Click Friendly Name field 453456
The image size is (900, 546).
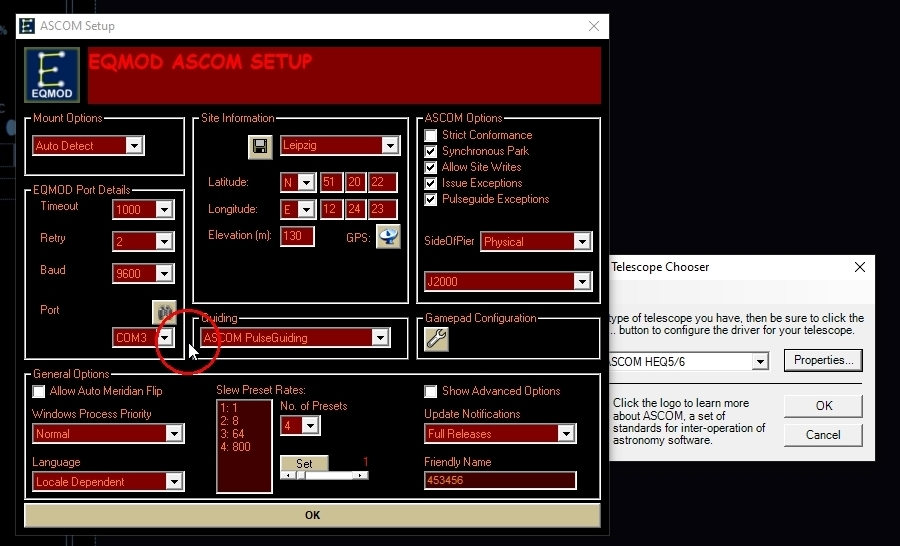click(x=500, y=481)
